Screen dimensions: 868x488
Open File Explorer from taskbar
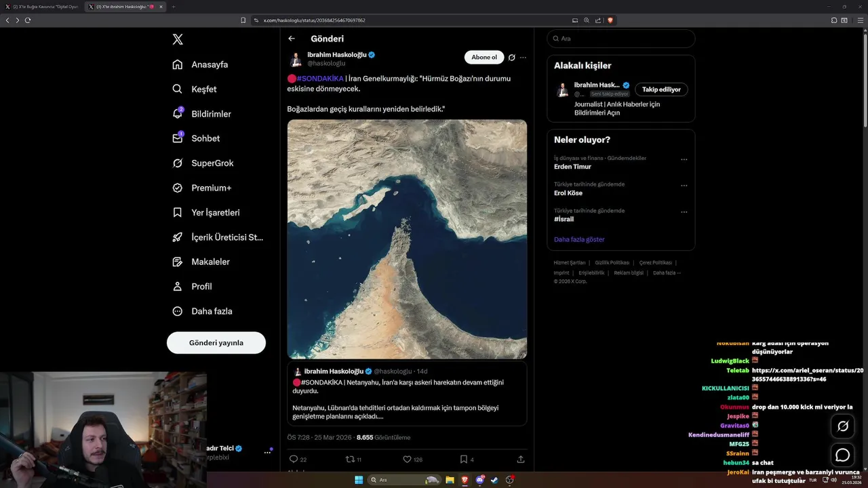[x=450, y=480]
